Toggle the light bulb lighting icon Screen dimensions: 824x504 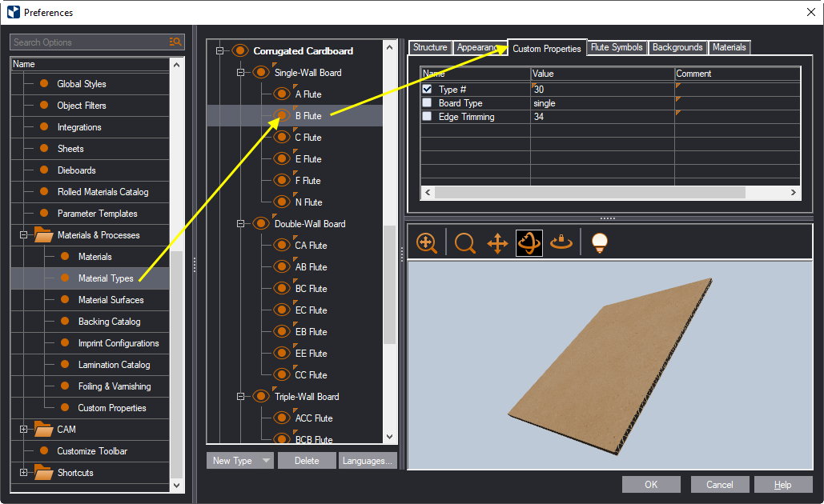[x=598, y=243]
